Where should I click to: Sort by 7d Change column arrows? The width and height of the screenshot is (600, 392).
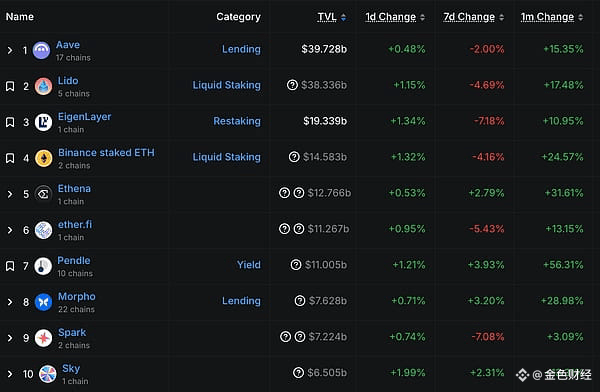(x=501, y=17)
